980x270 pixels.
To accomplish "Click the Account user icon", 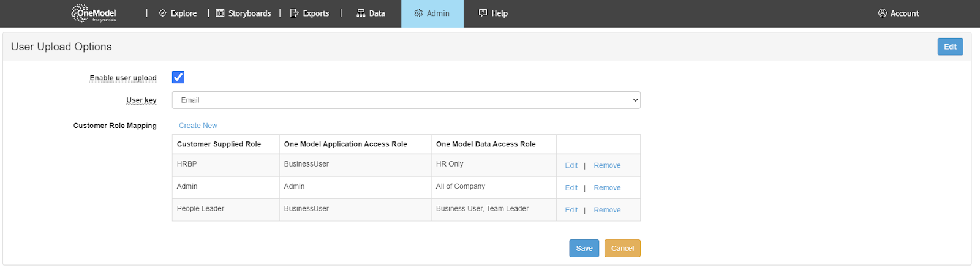I will point(882,13).
